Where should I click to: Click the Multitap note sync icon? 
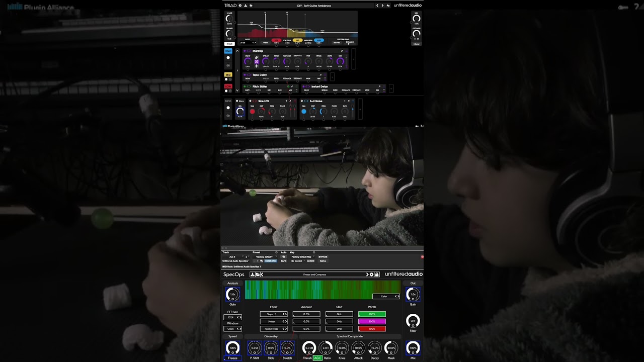click(342, 51)
